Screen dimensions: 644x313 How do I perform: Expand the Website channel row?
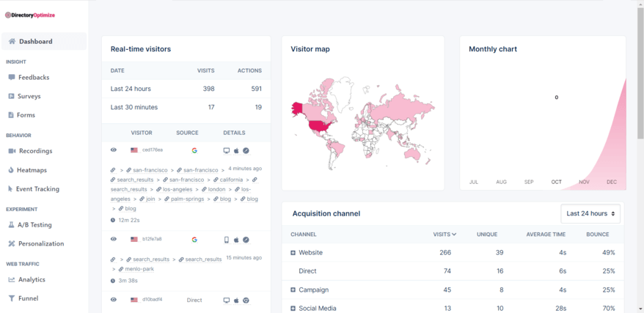click(293, 253)
